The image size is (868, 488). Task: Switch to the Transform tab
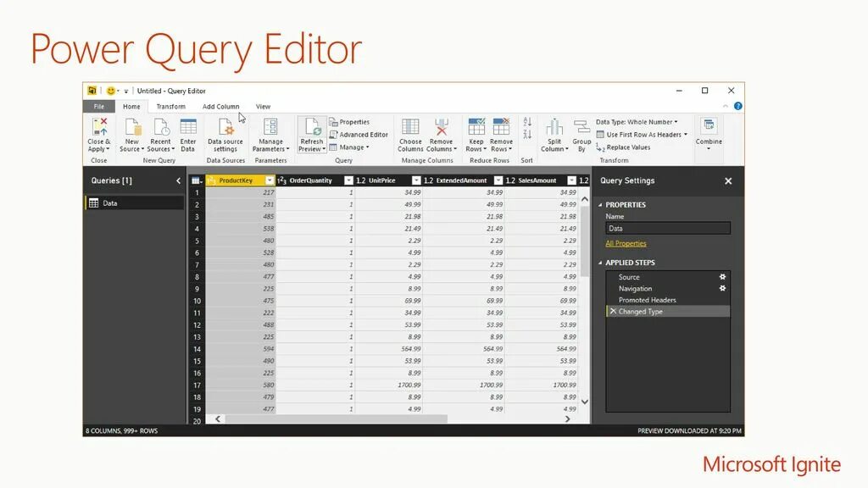coord(171,106)
